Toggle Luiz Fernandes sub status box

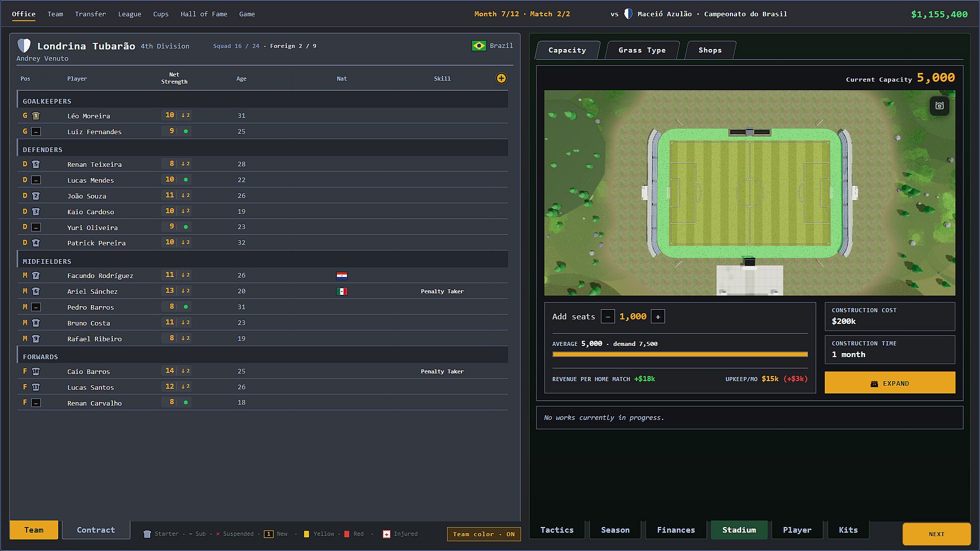pos(36,132)
